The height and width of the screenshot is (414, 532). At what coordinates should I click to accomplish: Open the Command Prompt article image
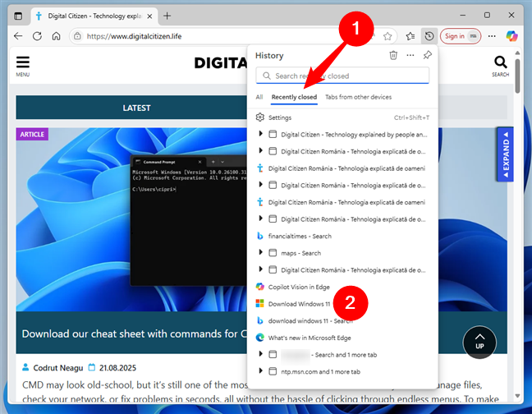coord(131,219)
